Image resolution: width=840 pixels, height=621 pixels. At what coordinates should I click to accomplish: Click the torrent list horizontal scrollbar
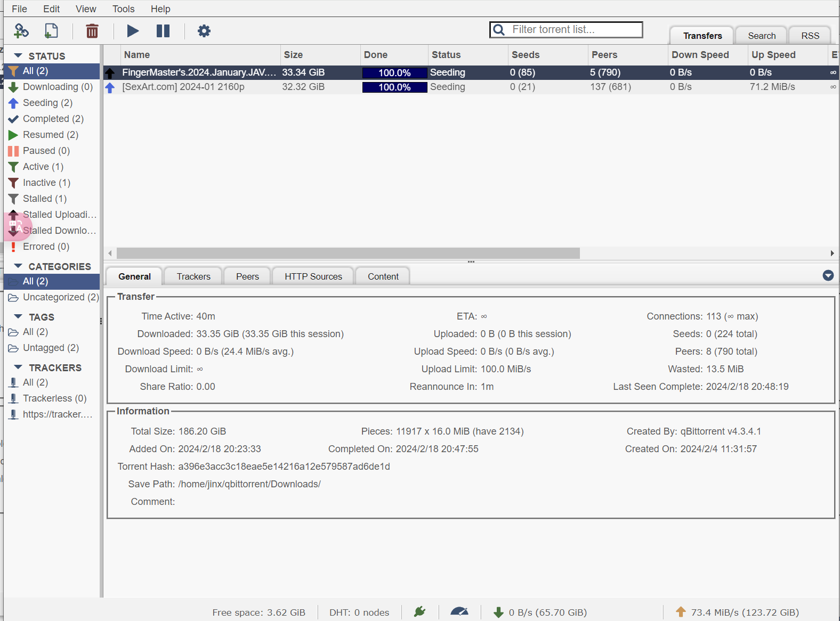(348, 253)
